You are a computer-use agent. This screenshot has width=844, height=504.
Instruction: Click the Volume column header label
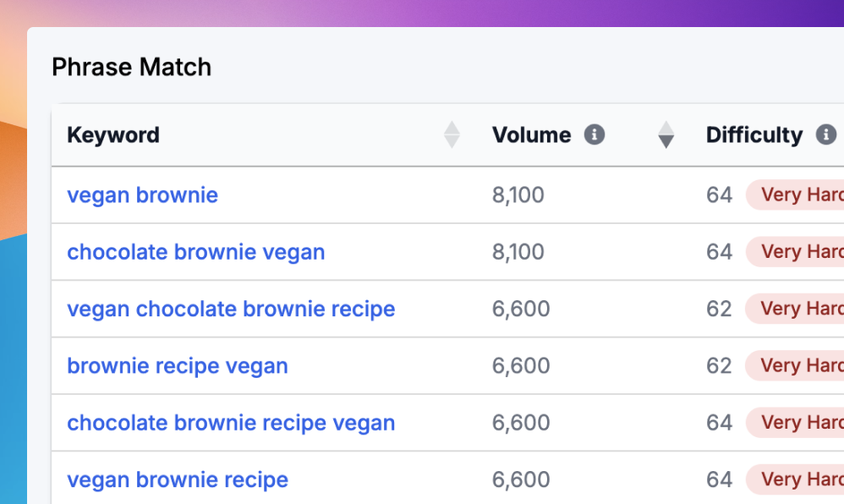[x=531, y=135]
